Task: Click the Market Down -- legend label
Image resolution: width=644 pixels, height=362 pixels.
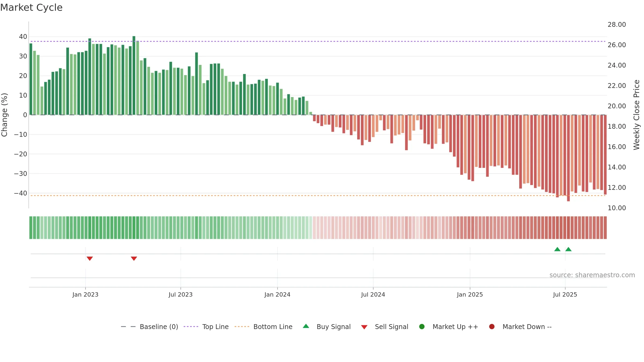Action: click(x=527, y=327)
